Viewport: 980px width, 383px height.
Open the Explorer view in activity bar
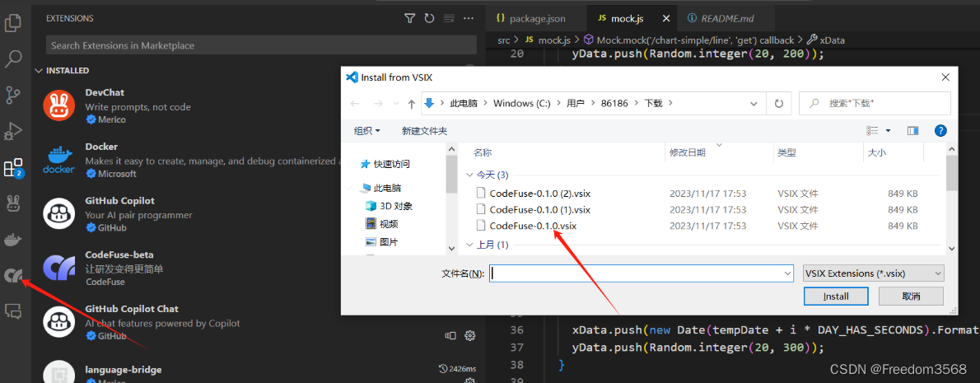point(13,24)
